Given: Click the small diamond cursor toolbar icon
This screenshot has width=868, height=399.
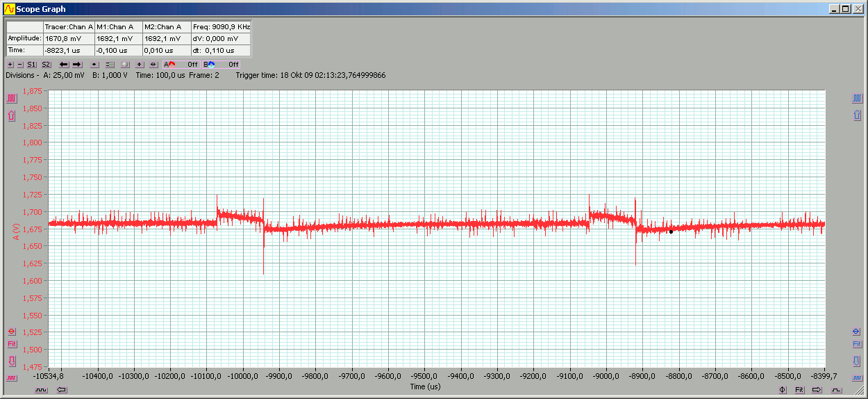Looking at the screenshot, I should (x=140, y=64).
